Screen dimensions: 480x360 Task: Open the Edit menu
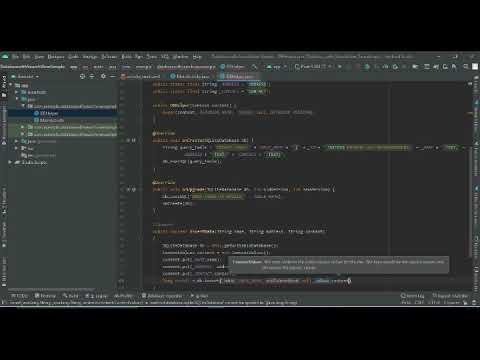26,57
